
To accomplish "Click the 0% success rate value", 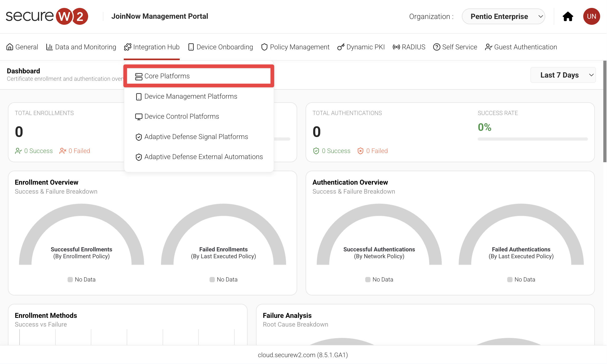I will pyautogui.click(x=485, y=127).
